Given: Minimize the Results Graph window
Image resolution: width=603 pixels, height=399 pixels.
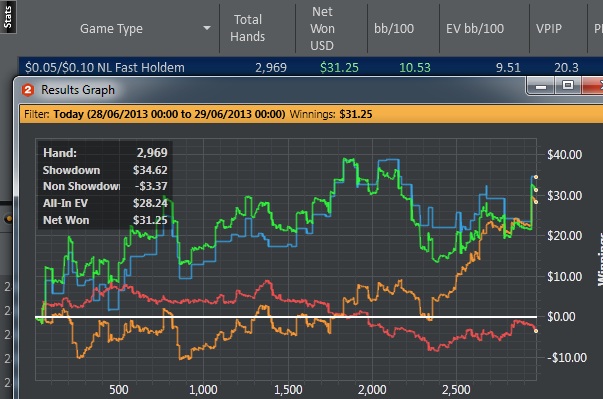Looking at the screenshot, I should point(541,86).
